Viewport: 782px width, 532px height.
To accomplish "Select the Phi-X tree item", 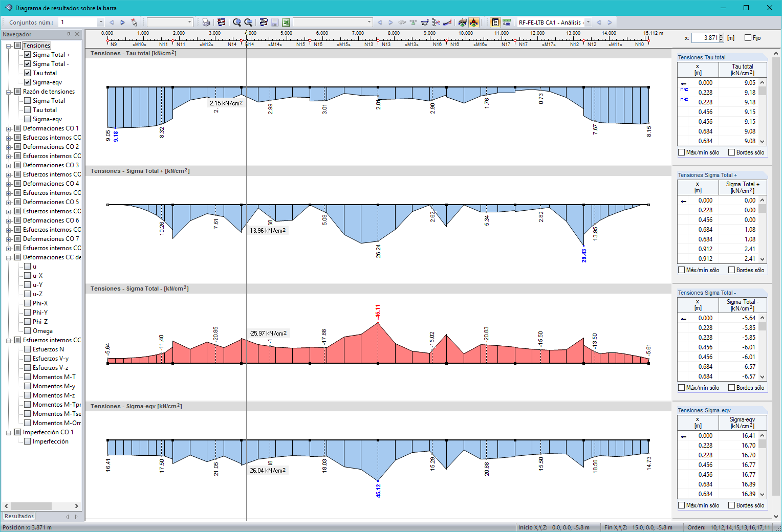I will tap(40, 303).
